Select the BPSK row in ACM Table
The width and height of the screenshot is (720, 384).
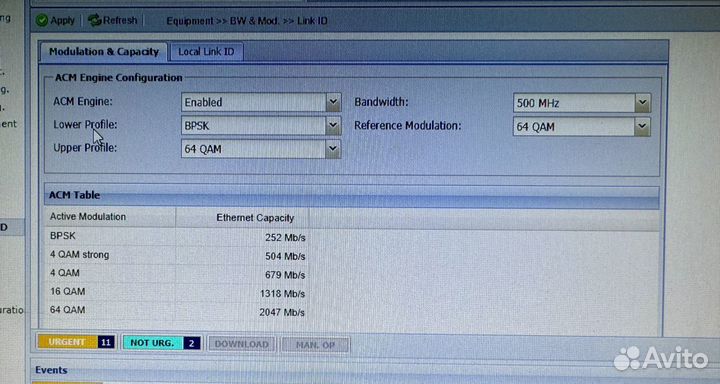[177, 237]
